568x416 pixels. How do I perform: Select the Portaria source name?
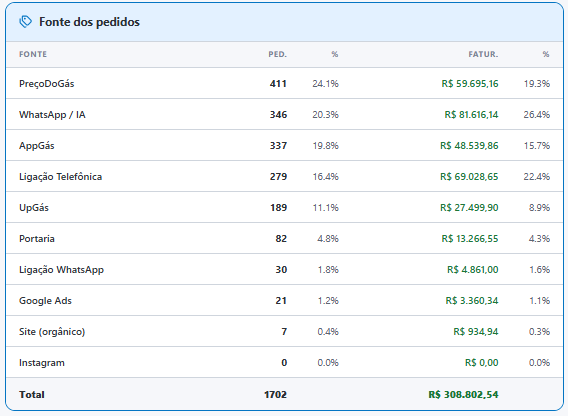coord(37,239)
